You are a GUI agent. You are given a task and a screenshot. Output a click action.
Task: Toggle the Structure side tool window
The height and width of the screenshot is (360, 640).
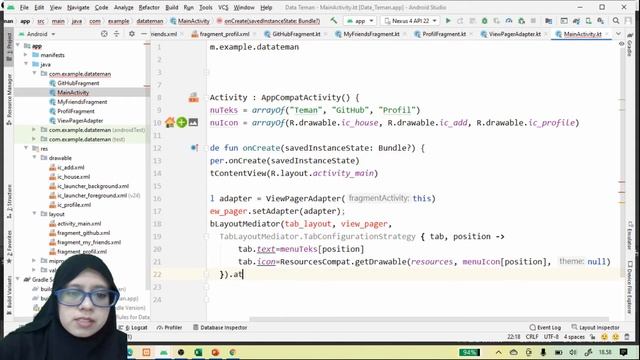pyautogui.click(x=9, y=201)
